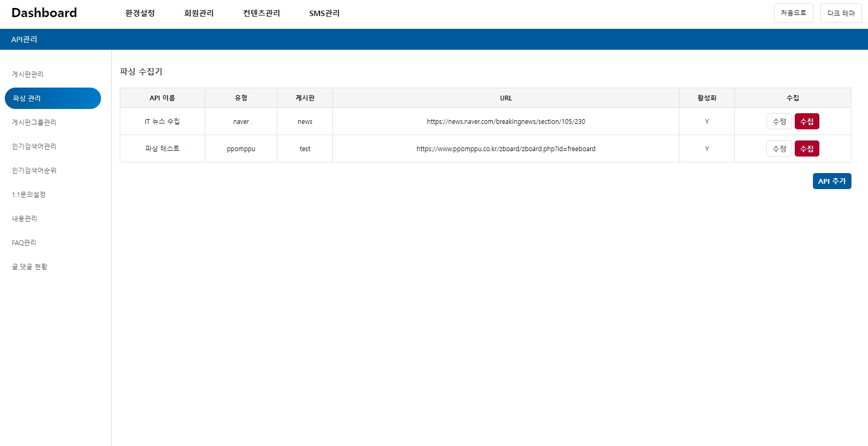The image size is (868, 446).
Task: Go to 게시판그룹관리 in sidebar
Action: [x=34, y=122]
